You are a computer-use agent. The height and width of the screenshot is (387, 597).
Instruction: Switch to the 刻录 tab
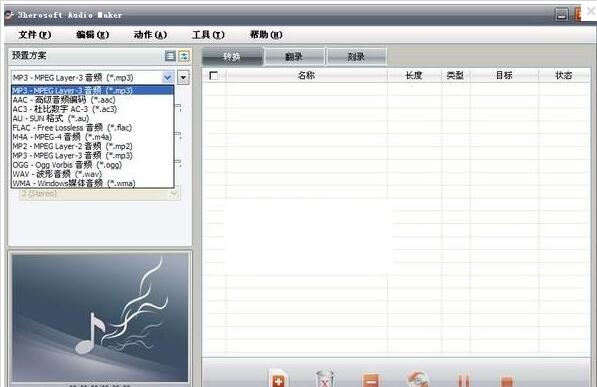click(x=356, y=57)
